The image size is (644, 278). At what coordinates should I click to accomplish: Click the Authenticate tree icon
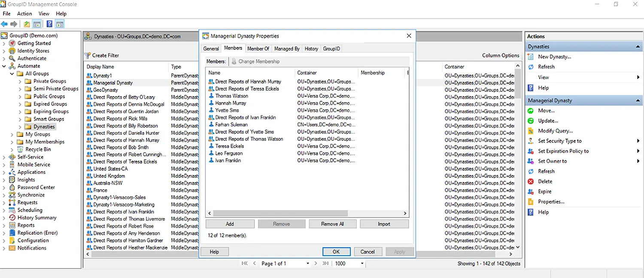(12, 58)
